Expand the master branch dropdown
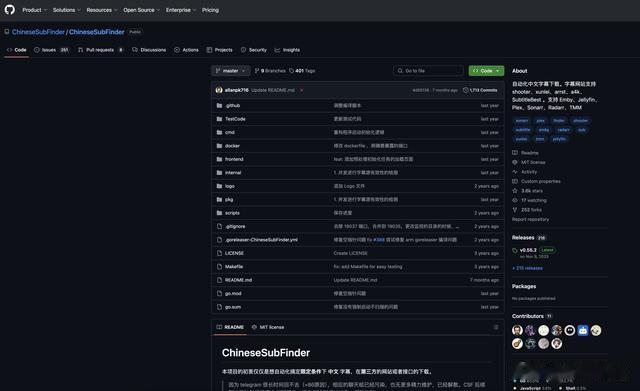The image size is (640, 391). click(x=231, y=71)
